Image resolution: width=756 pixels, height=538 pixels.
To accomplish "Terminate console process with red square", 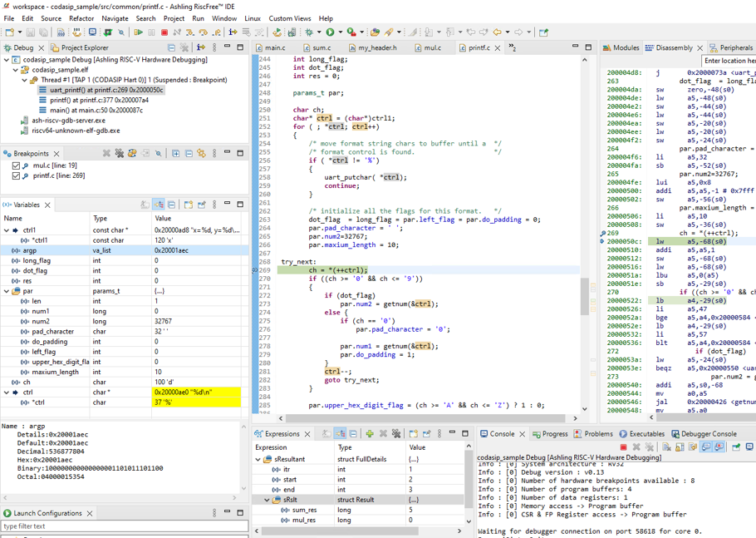I will pos(623,447).
